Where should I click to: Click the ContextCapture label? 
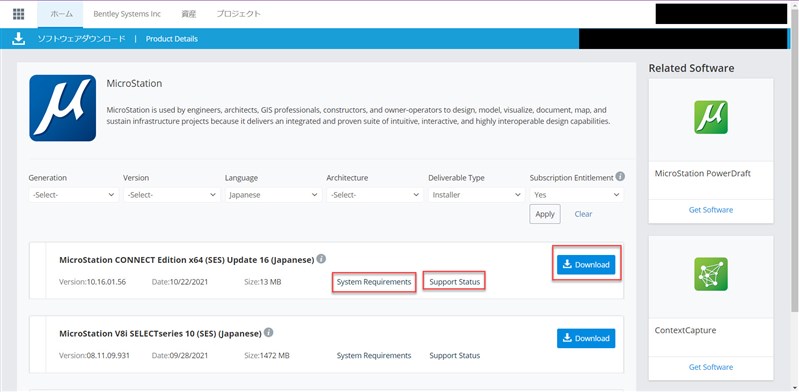tap(685, 330)
